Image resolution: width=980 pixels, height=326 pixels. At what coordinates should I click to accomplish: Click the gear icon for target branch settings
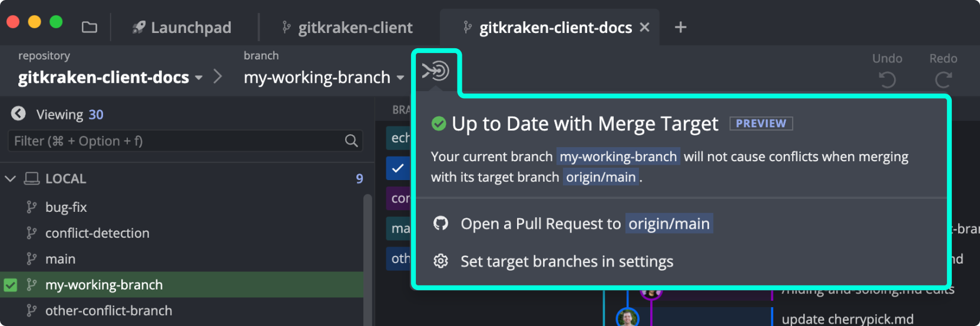tap(441, 261)
